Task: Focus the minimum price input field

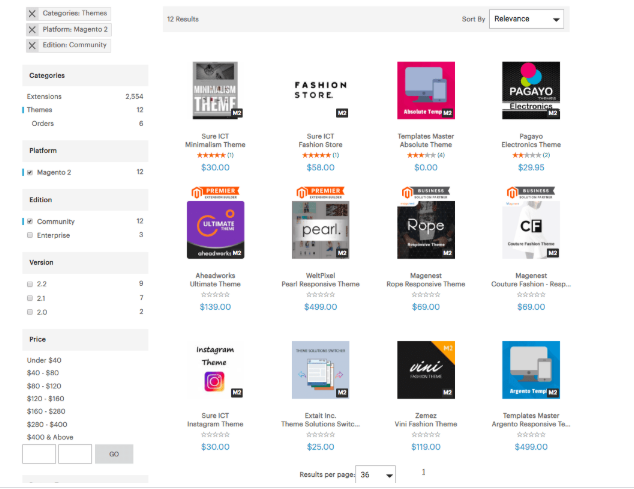Action: click(x=39, y=454)
